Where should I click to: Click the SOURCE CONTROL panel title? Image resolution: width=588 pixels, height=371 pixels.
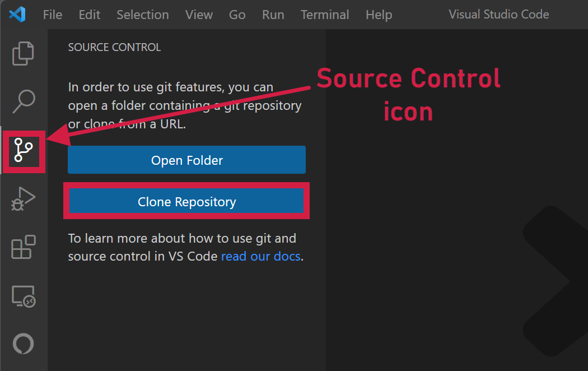point(114,47)
